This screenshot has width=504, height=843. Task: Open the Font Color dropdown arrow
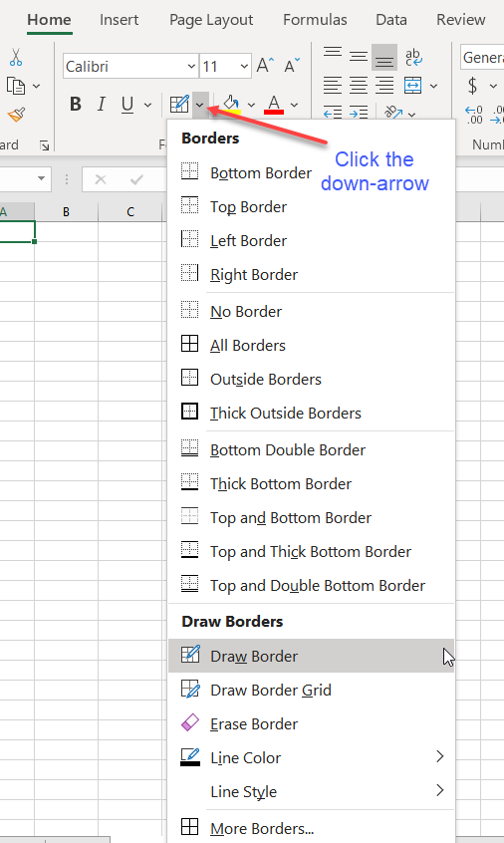(294, 105)
